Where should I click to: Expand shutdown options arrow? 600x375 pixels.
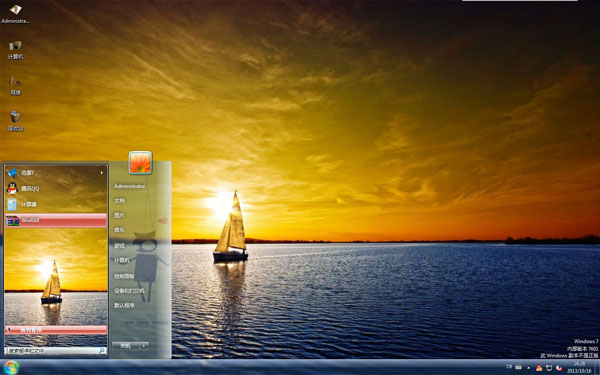[144, 346]
